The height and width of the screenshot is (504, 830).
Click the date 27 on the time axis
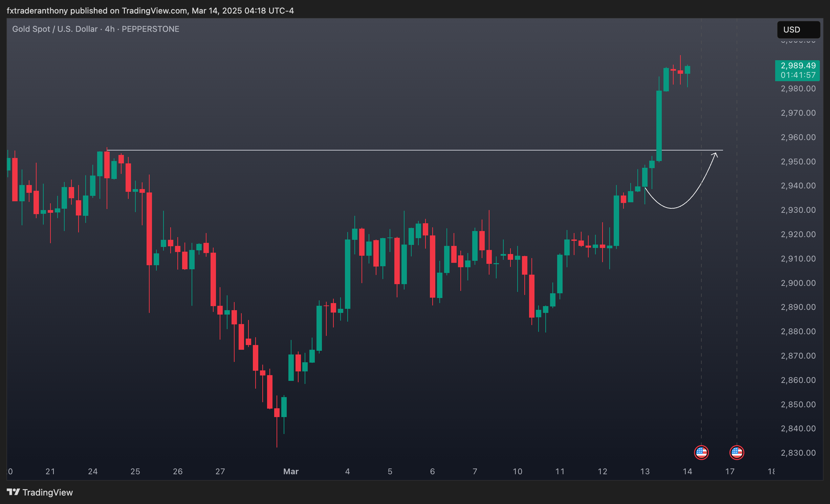220,472
